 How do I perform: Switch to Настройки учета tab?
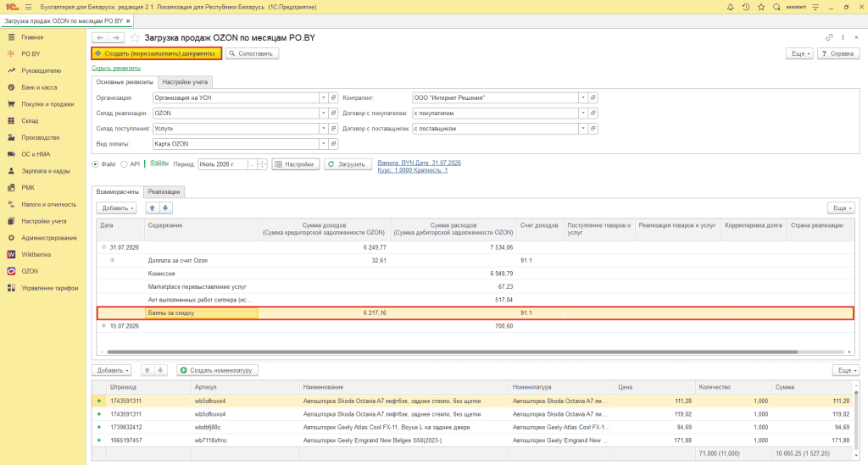(x=185, y=82)
